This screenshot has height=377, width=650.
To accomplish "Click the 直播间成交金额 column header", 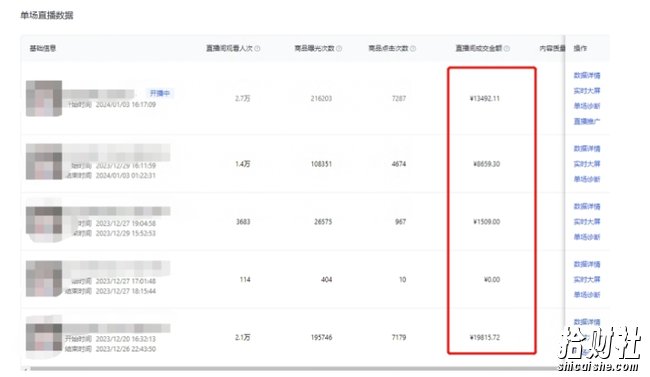I will tap(479, 49).
